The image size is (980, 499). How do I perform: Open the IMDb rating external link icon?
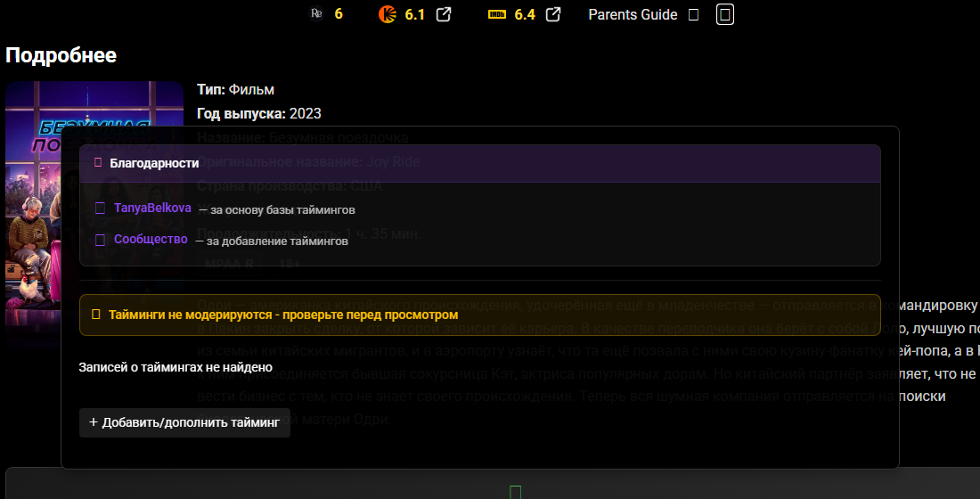[553, 14]
